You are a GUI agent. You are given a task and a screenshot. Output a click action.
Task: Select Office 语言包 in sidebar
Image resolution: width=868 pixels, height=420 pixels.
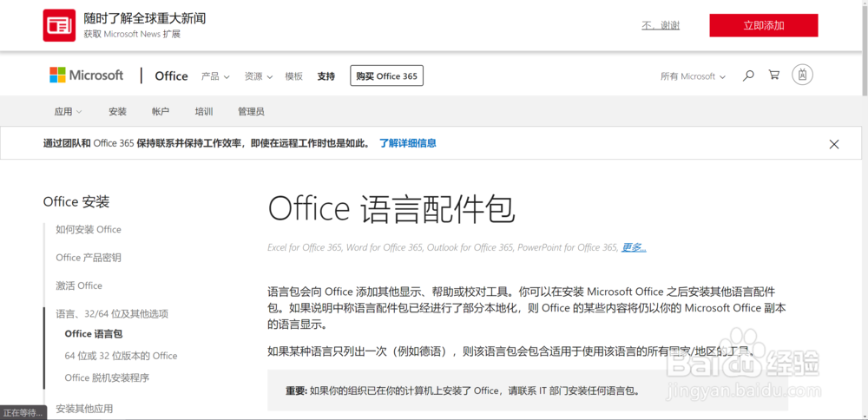[94, 334]
